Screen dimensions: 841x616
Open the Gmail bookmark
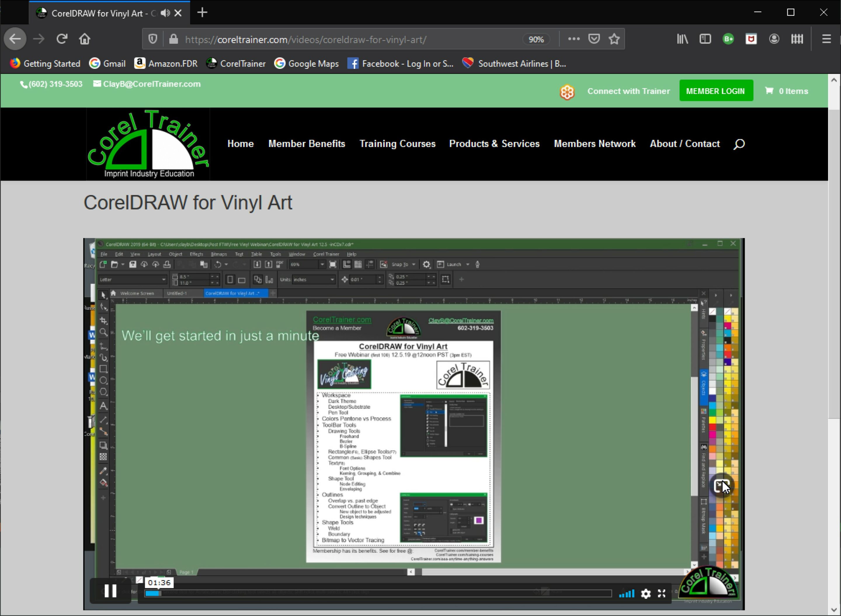pos(107,63)
